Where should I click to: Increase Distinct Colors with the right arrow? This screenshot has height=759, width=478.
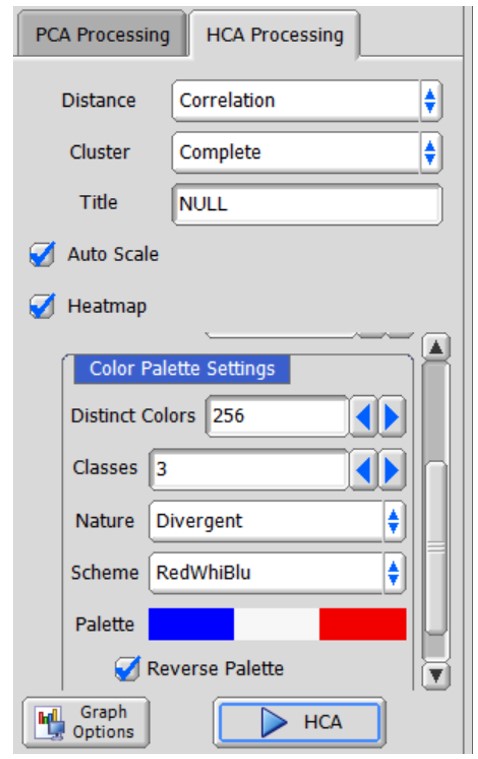click(391, 416)
